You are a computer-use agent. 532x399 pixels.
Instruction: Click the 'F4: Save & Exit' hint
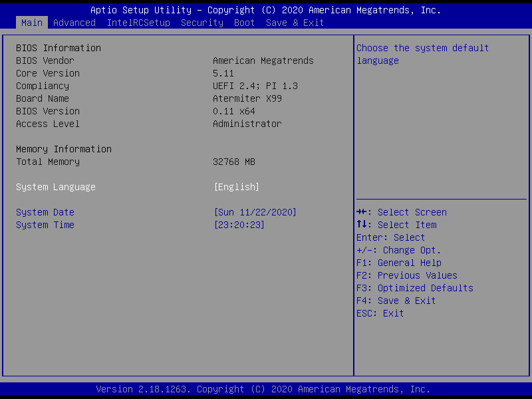click(396, 301)
